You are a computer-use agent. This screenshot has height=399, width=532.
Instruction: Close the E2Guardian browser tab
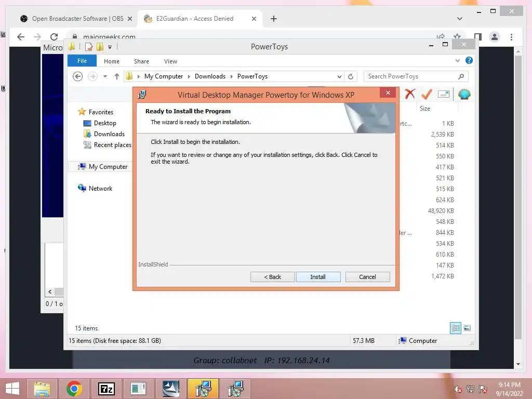tap(254, 19)
